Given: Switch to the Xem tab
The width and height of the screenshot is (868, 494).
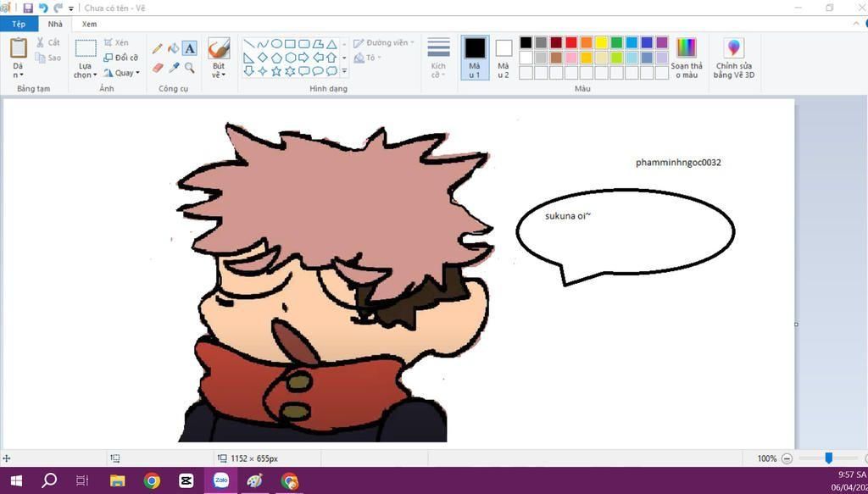Looking at the screenshot, I should click(x=89, y=24).
